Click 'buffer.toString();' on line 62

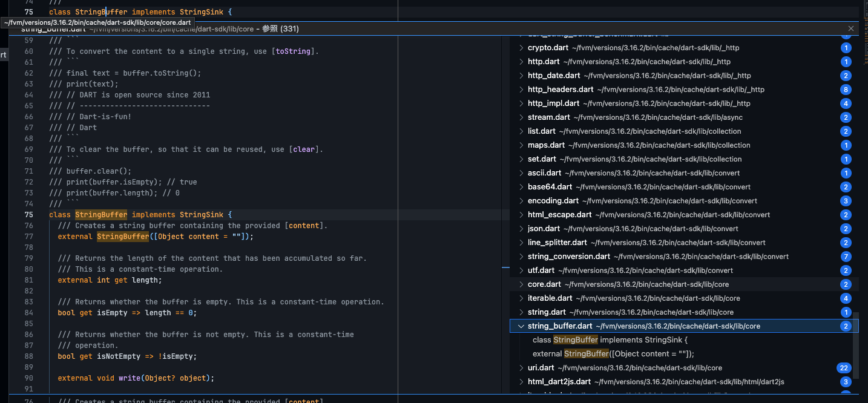click(x=162, y=73)
